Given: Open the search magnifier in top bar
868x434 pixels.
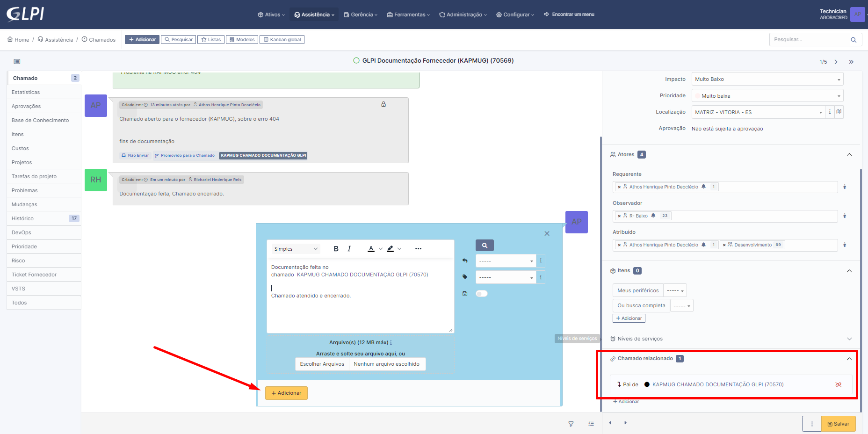Looking at the screenshot, I should pyautogui.click(x=854, y=40).
